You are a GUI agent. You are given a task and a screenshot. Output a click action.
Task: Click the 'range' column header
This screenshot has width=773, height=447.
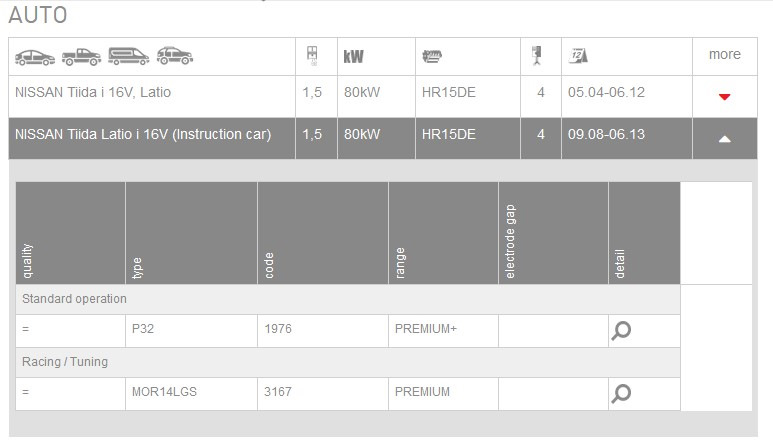pyautogui.click(x=443, y=233)
